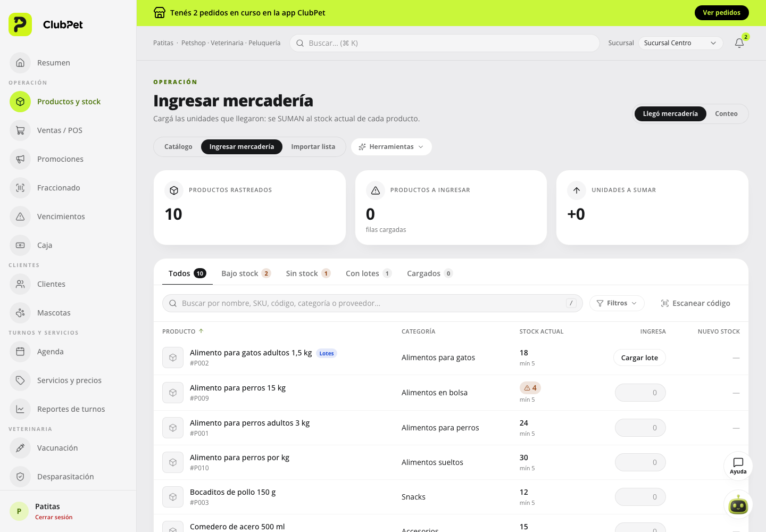The image size is (766, 532).
Task: Click Escanear código button
Action: (x=695, y=303)
